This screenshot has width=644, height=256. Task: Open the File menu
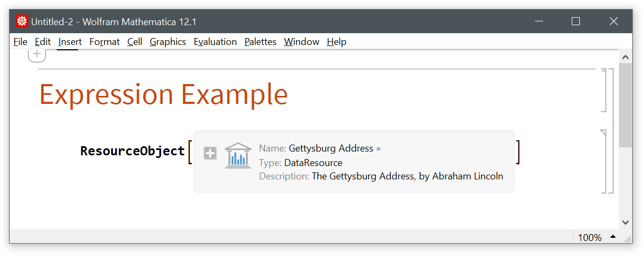click(20, 42)
